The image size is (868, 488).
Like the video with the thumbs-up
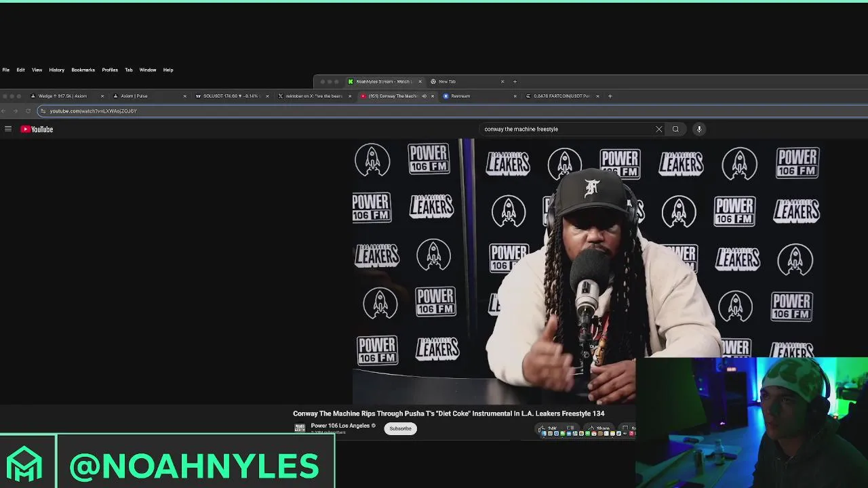(x=548, y=428)
